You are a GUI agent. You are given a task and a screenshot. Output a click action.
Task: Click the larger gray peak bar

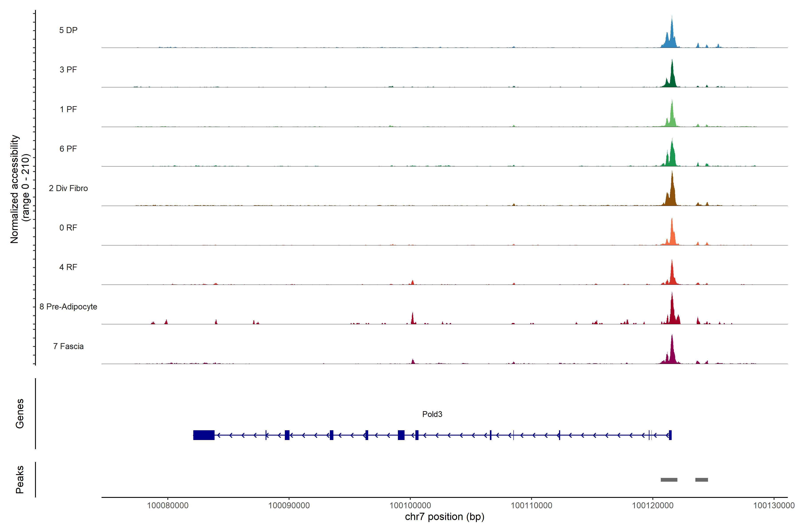click(x=669, y=480)
